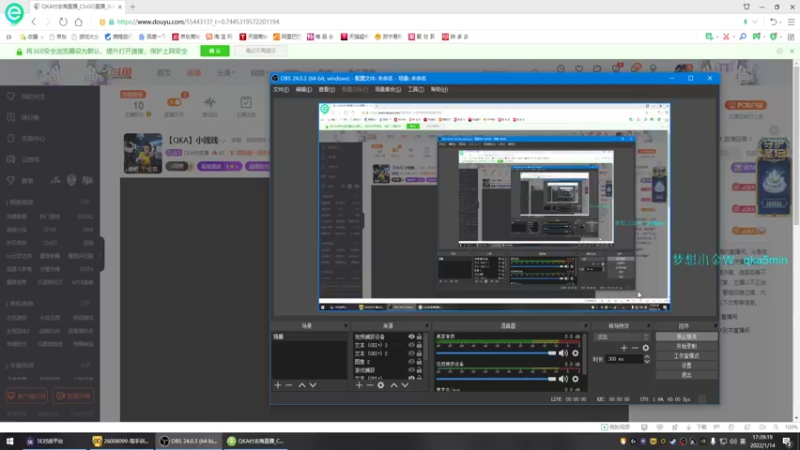Move source up with the Sources panel up arrow
The image size is (800, 450).
pos(394,385)
